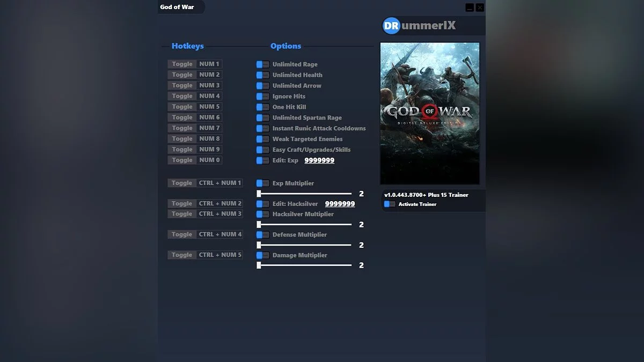Enable the Damage Multiplier cheat
The image size is (644, 362).
[262, 255]
